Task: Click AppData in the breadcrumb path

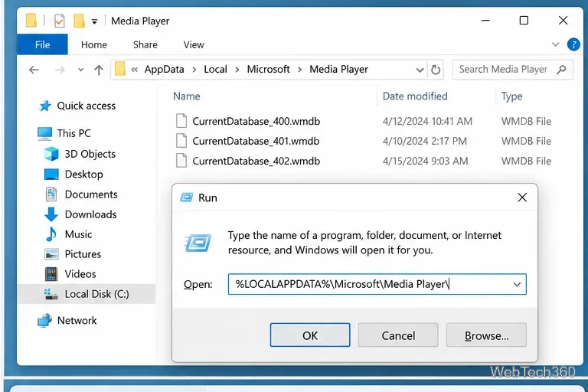Action: click(x=165, y=70)
